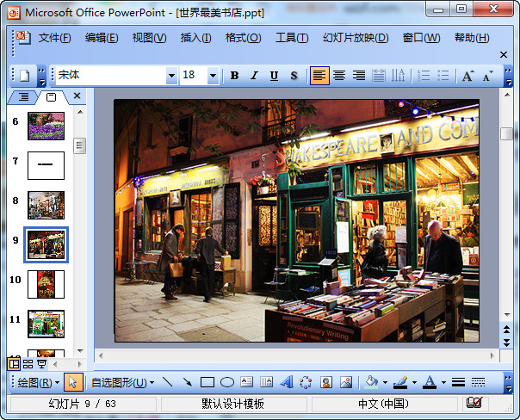Image resolution: width=520 pixels, height=420 pixels.
Task: Open the 插入(I) menu
Action: pyautogui.click(x=195, y=38)
